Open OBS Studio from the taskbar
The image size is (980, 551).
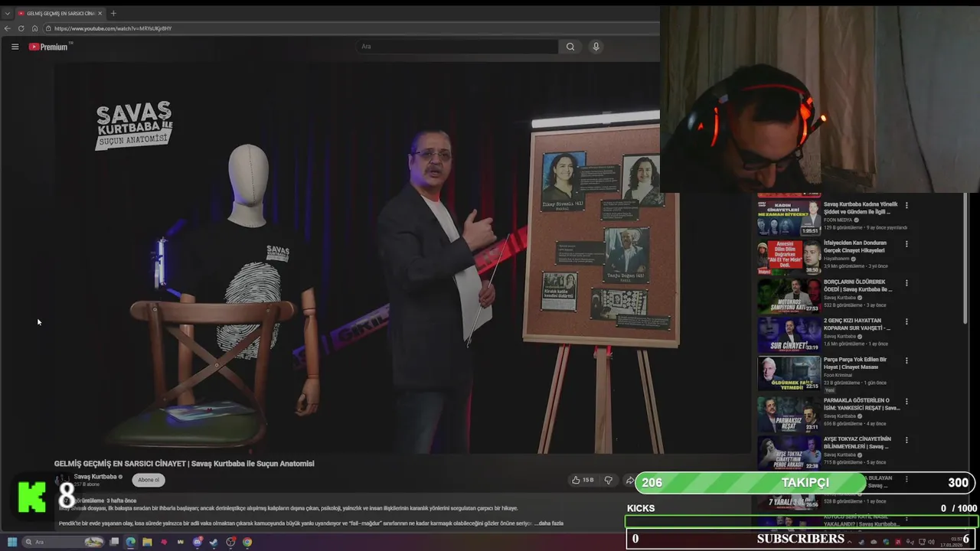(x=230, y=542)
